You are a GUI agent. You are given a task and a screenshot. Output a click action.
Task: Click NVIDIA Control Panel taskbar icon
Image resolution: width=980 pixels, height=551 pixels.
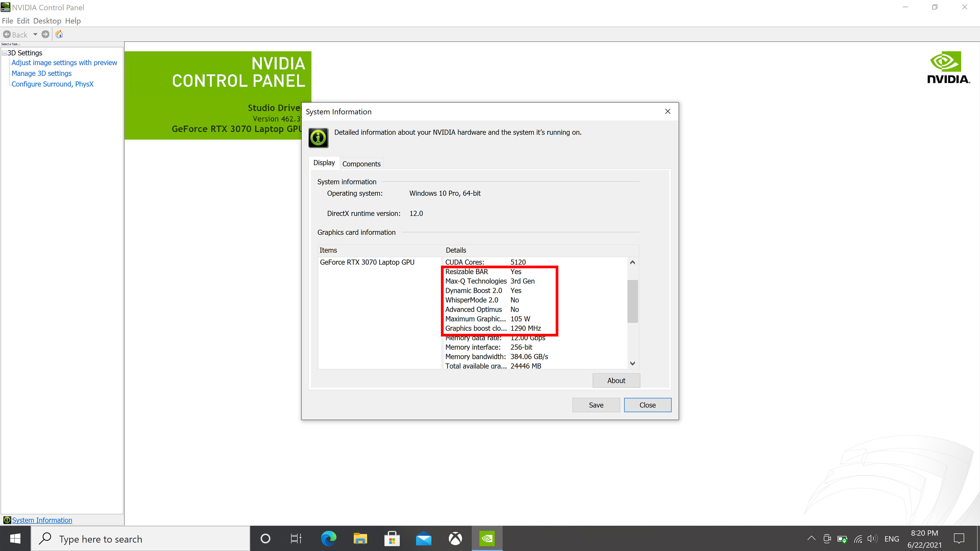tap(487, 539)
